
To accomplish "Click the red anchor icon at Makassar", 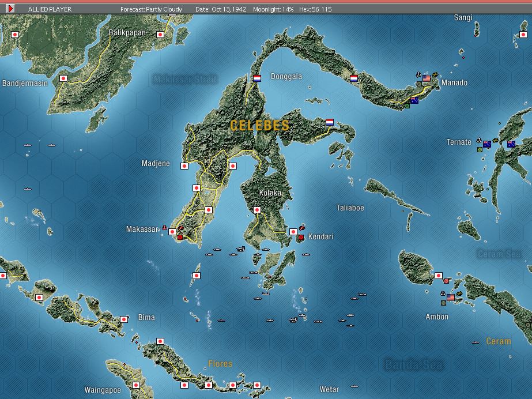I will pyautogui.click(x=164, y=227).
